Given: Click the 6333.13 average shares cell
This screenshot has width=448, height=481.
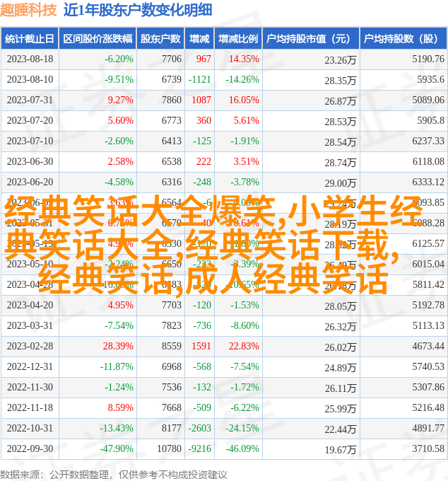Looking at the screenshot, I should [428, 182].
